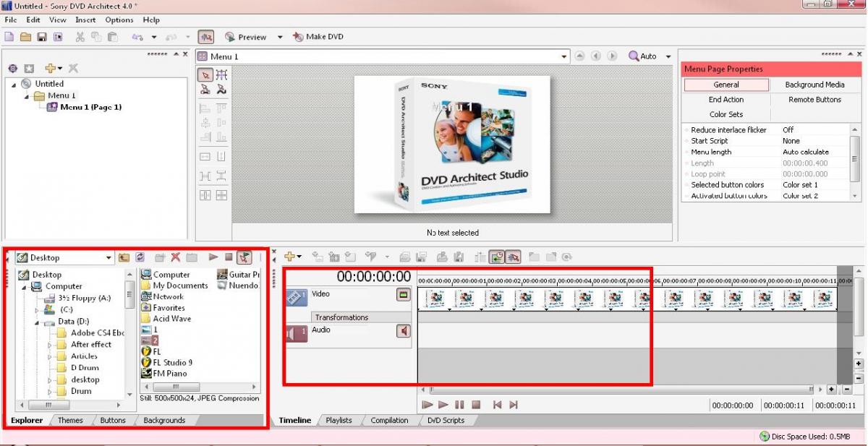Start file preview with Explorer's play icon
Screen dimensions: 868x446
pos(213,257)
